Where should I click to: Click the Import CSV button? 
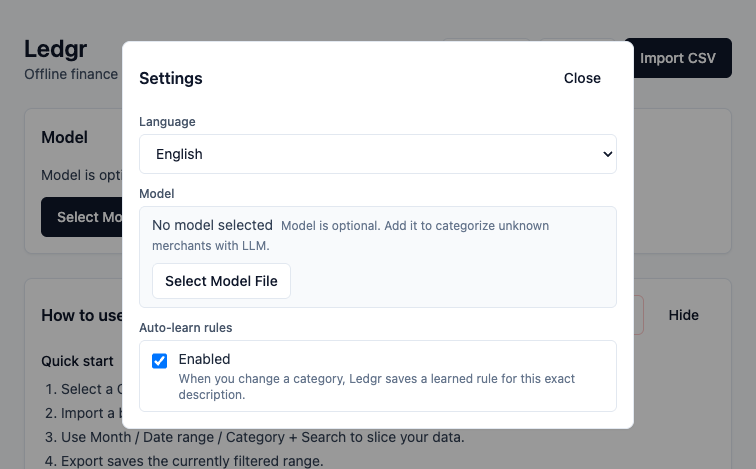(677, 58)
